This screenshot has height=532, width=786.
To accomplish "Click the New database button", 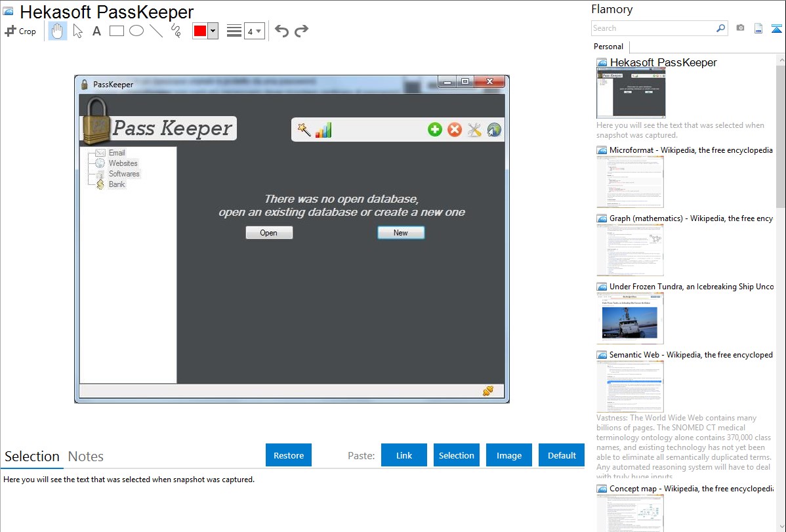I will 400,233.
